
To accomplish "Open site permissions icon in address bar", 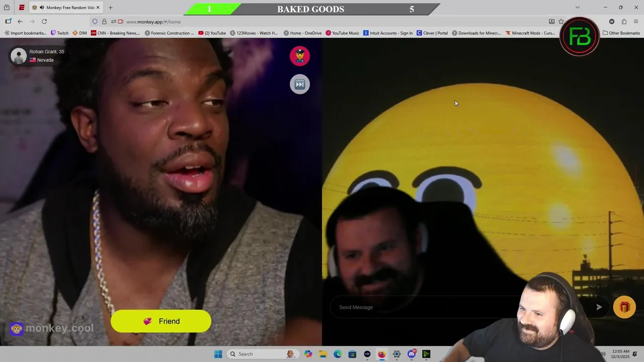I will click(x=113, y=22).
